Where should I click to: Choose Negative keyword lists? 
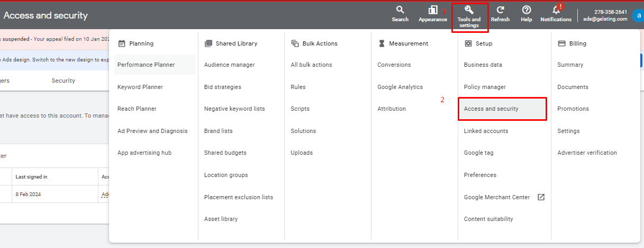coord(234,109)
